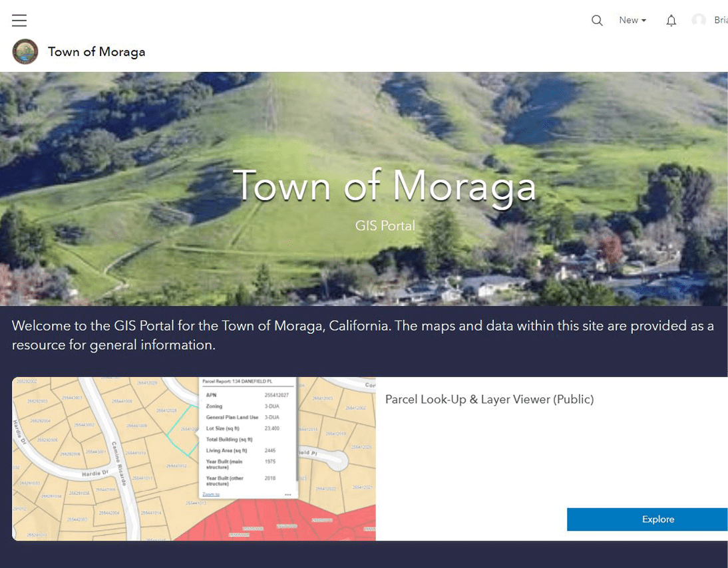Click the Town of Moraga seal logo
728x568 pixels.
(x=25, y=52)
